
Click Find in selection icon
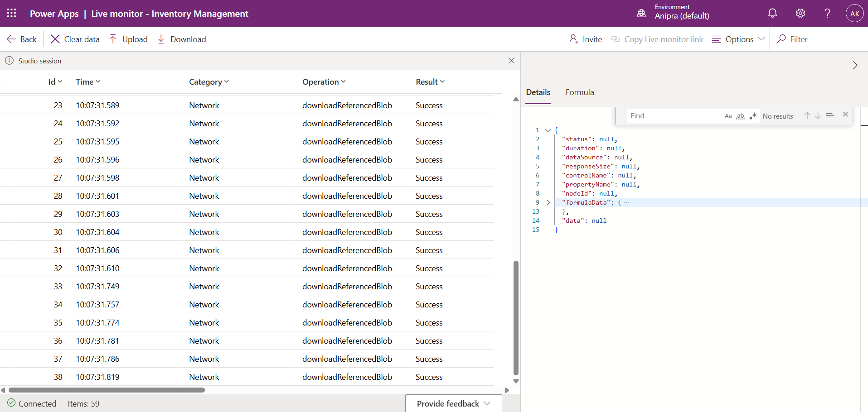click(x=829, y=115)
